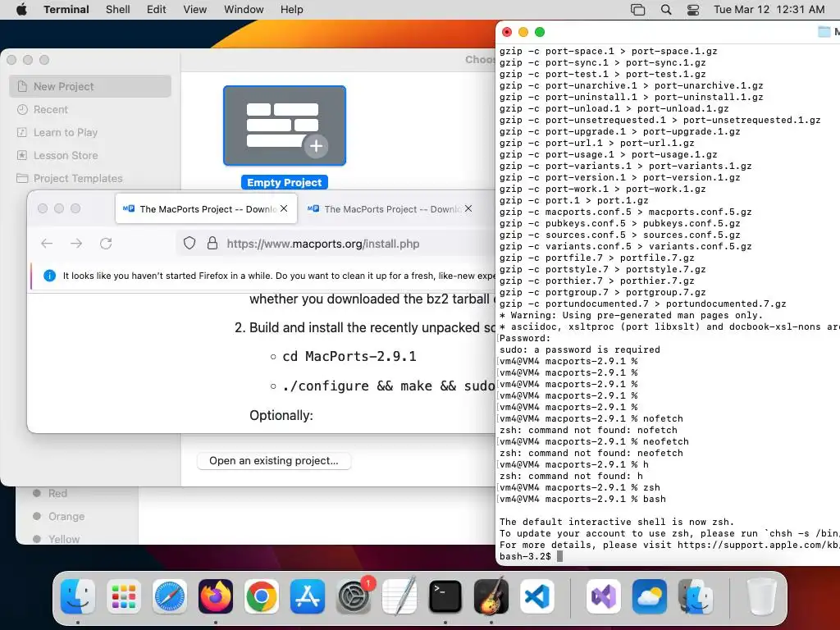Open Visual Studio (purple) in the Dock
This screenshot has width=840, height=630.
click(x=604, y=596)
